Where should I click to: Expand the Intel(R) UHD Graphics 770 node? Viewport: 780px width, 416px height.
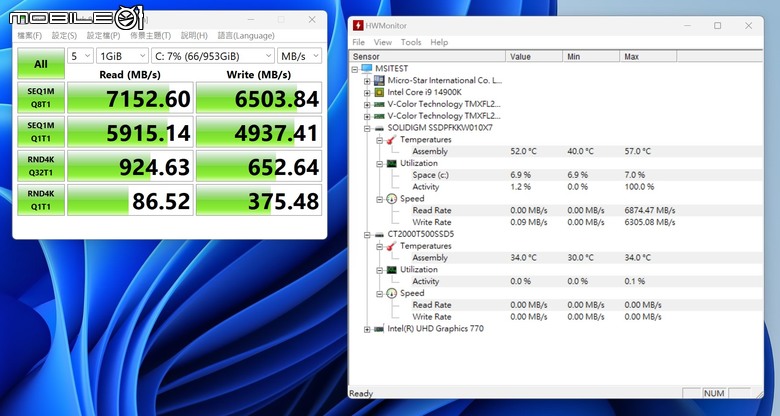click(x=367, y=329)
